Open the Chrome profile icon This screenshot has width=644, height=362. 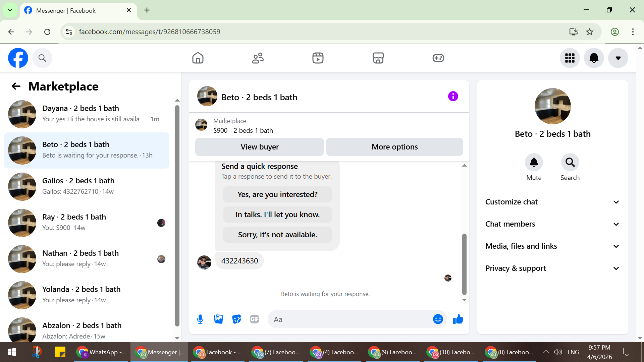[x=615, y=32]
